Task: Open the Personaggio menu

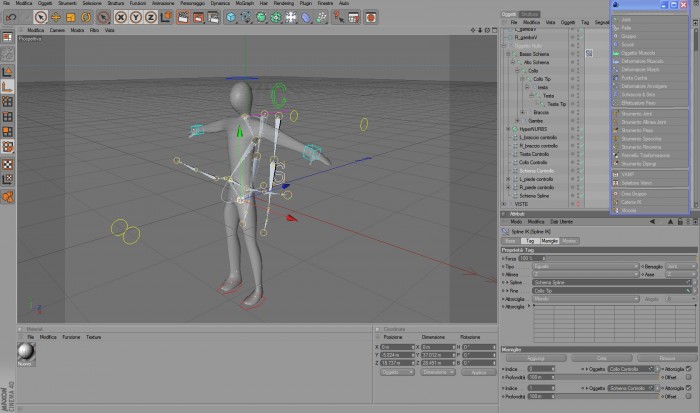Action: tap(192, 3)
